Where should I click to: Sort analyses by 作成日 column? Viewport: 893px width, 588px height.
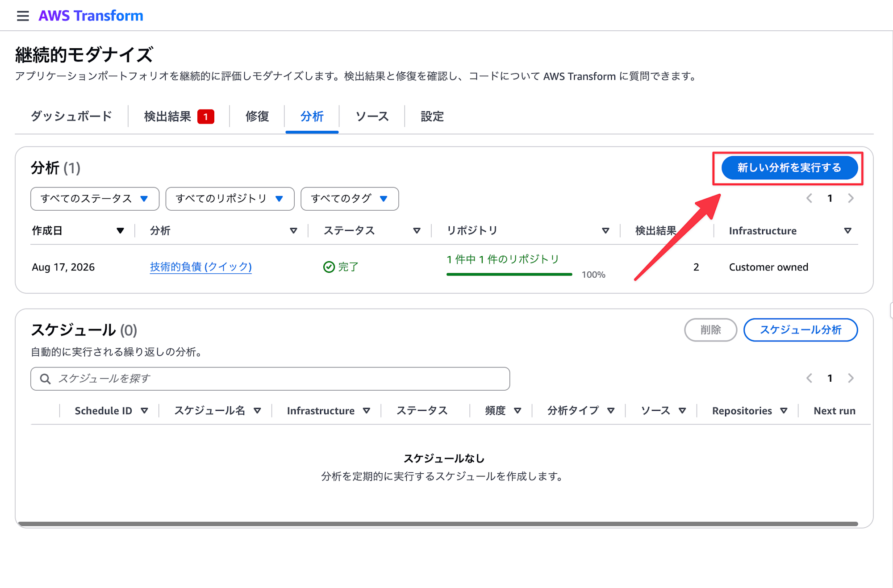(120, 231)
